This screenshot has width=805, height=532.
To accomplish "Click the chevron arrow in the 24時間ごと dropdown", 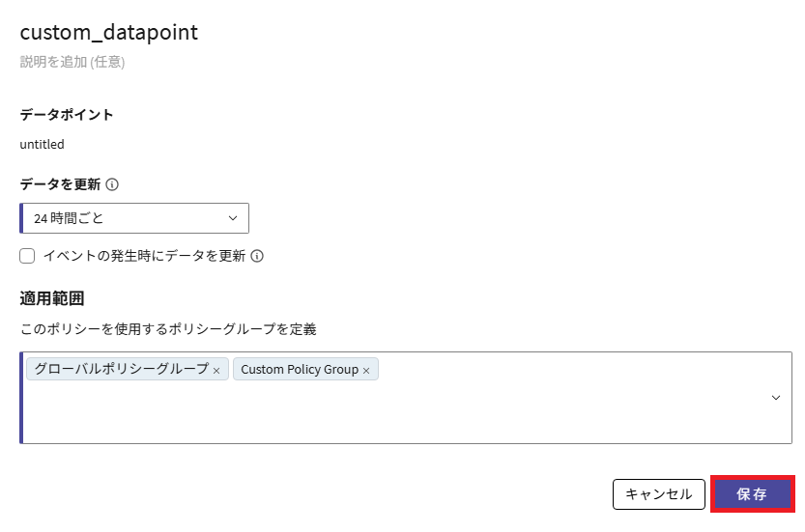I will click(x=233, y=218).
